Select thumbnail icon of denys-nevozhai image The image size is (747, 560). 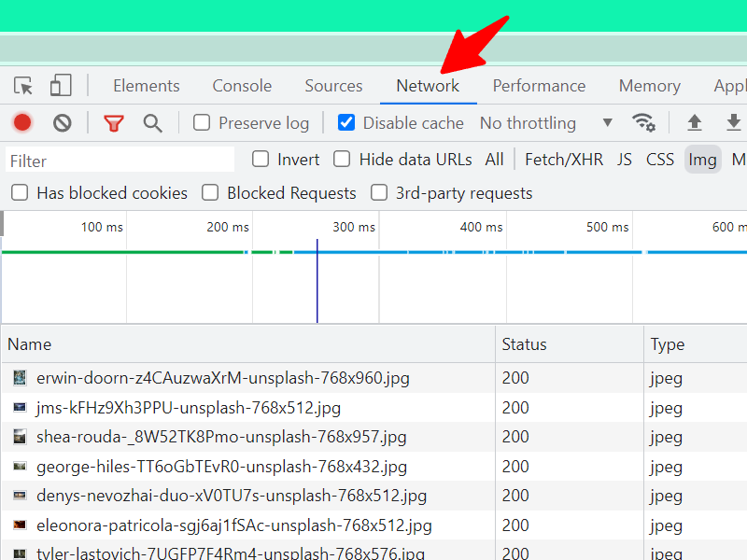20,496
